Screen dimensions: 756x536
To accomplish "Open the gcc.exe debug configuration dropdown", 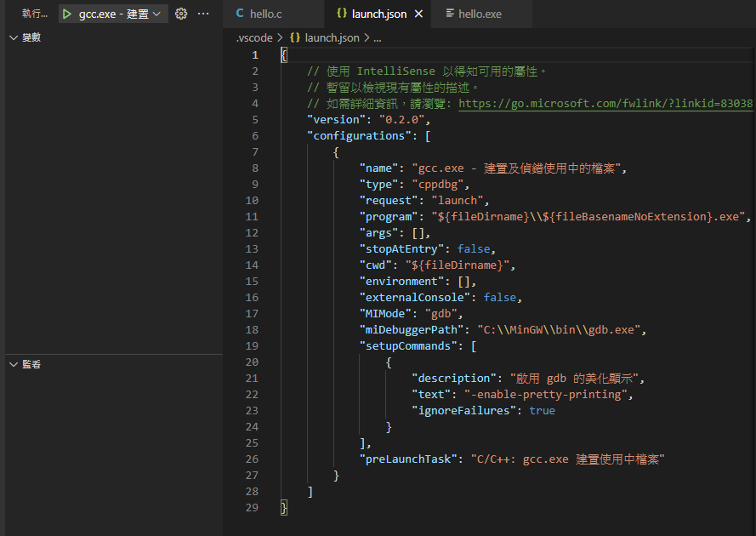I will pyautogui.click(x=114, y=14).
